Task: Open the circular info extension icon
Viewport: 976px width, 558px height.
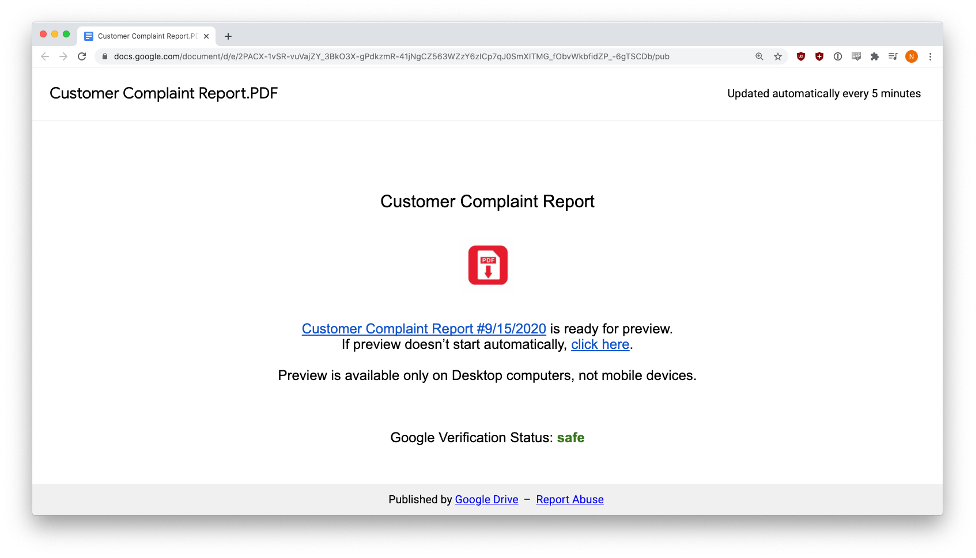Action: point(838,57)
